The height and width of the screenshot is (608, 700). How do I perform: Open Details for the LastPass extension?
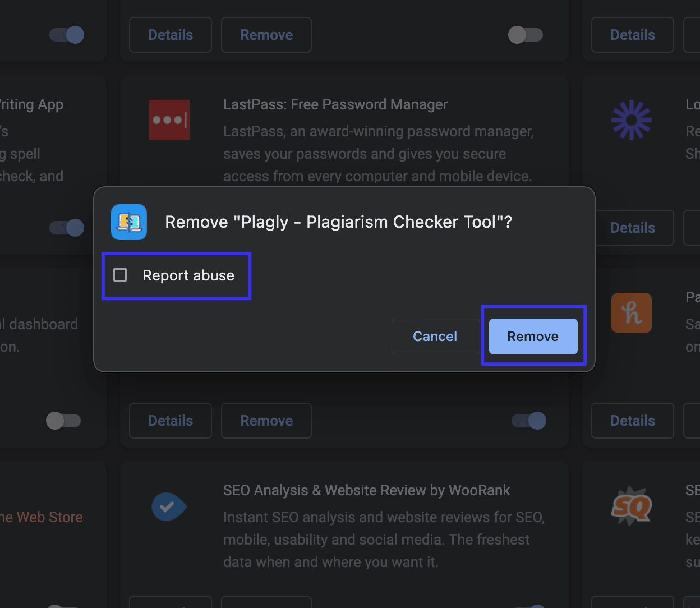coord(170,421)
